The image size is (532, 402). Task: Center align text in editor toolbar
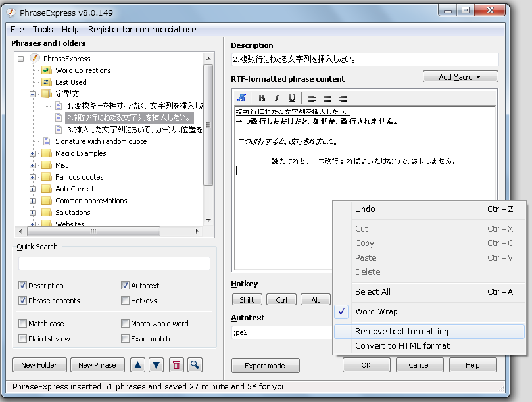point(327,99)
